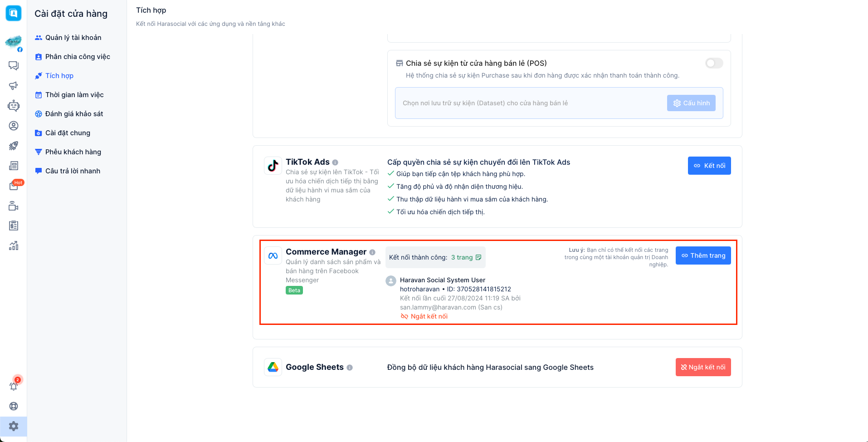This screenshot has width=868, height=442.
Task: Click Ngắt kết nối button for Google Sheets
Action: coord(703,367)
